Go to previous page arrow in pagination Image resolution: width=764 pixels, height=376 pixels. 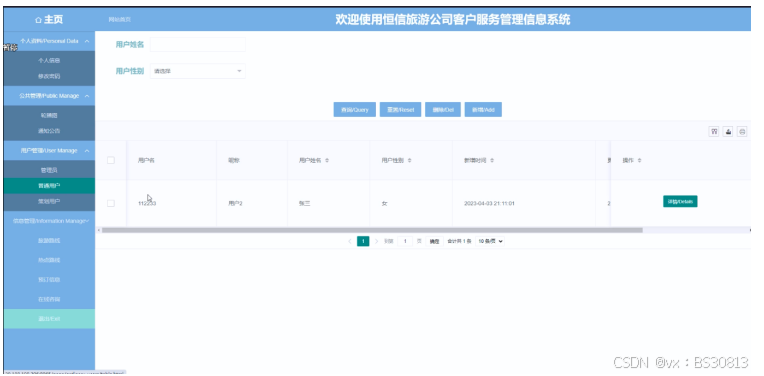point(350,241)
